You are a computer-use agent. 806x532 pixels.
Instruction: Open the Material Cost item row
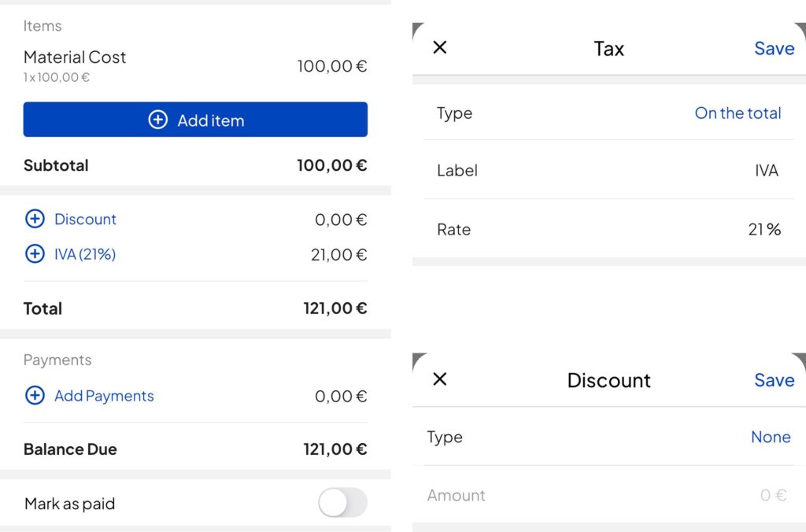point(75,57)
